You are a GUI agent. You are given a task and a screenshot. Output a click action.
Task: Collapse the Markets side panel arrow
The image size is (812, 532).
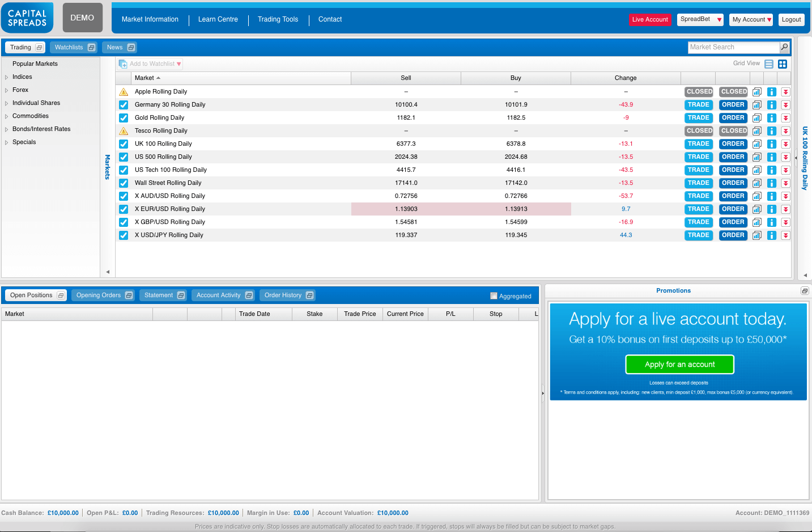[x=108, y=272]
